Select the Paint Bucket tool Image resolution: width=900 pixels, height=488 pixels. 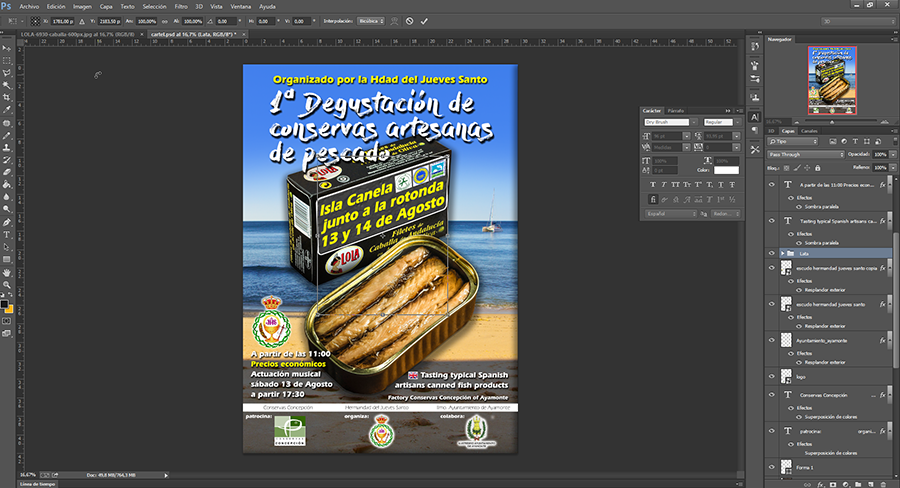[7, 185]
